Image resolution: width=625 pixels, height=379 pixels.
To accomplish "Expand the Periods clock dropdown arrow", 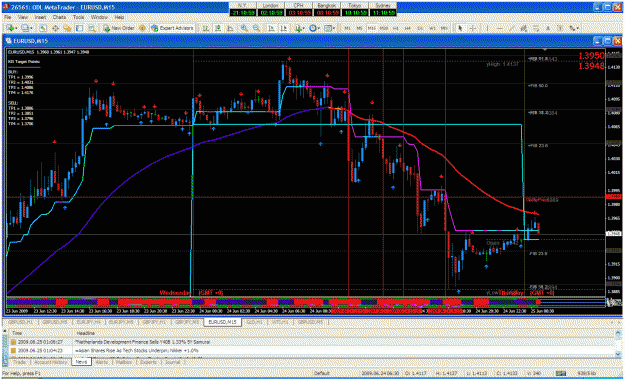I will [x=319, y=28].
